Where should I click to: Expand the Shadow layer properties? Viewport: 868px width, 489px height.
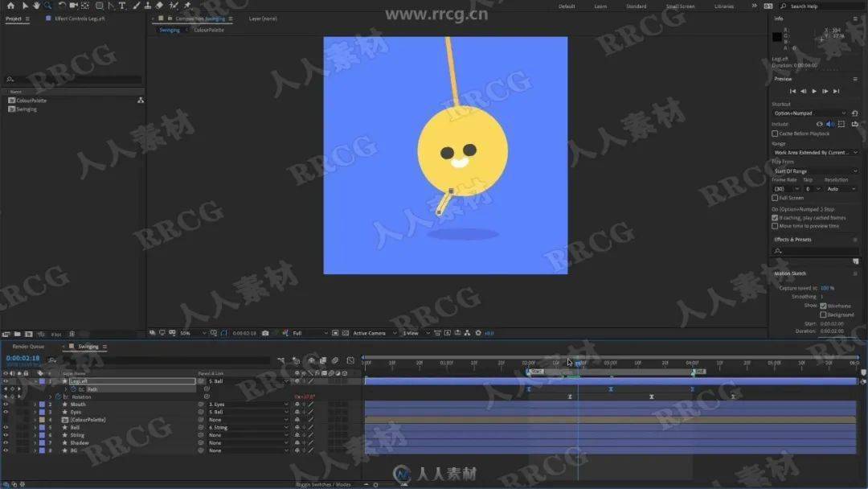(35, 443)
